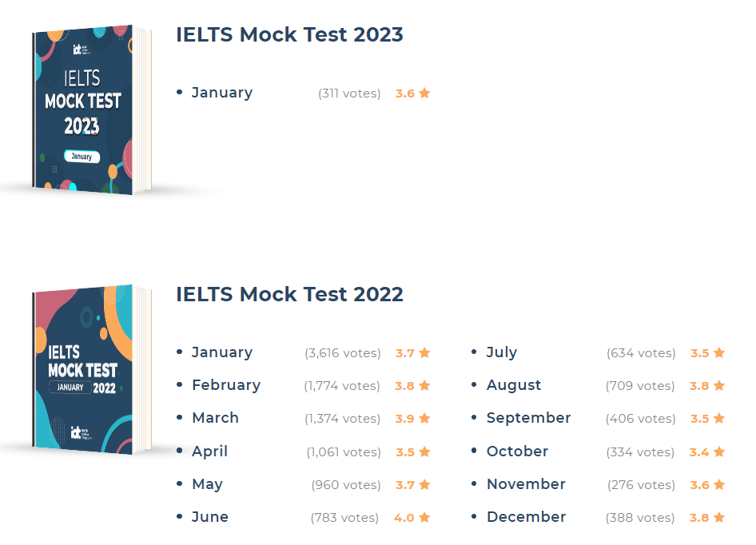Viewport: 756px width, 545px height.
Task: Open the January test under Mock Test 2023
Action: point(222,93)
